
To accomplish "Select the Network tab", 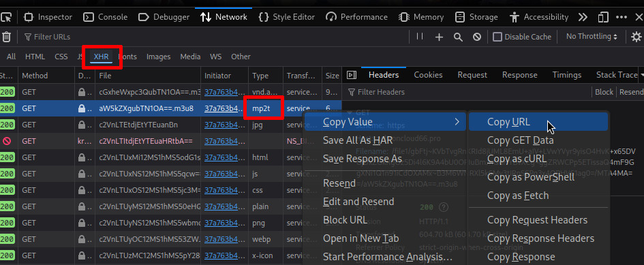I will (224, 17).
